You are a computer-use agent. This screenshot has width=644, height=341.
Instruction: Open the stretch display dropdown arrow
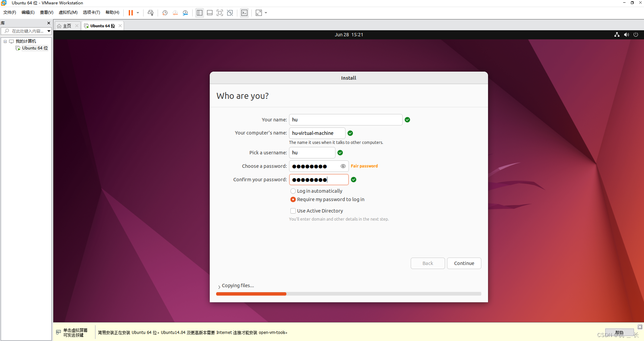[x=266, y=13]
